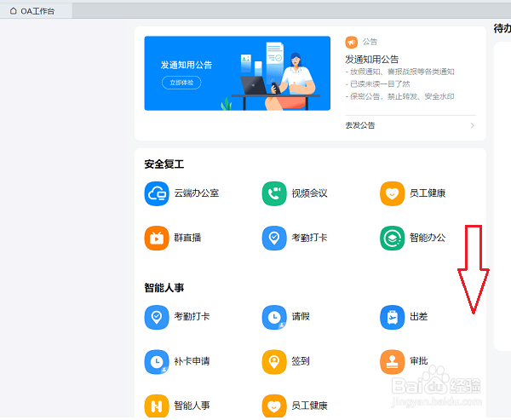Open the 群直播 live broadcast icon

coord(157,238)
